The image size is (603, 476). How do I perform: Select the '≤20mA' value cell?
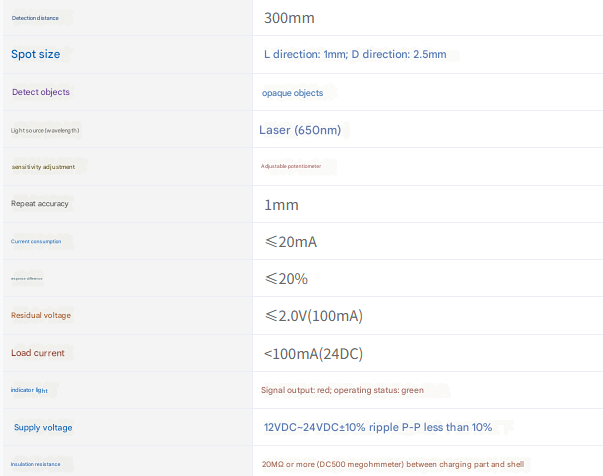[x=291, y=241]
